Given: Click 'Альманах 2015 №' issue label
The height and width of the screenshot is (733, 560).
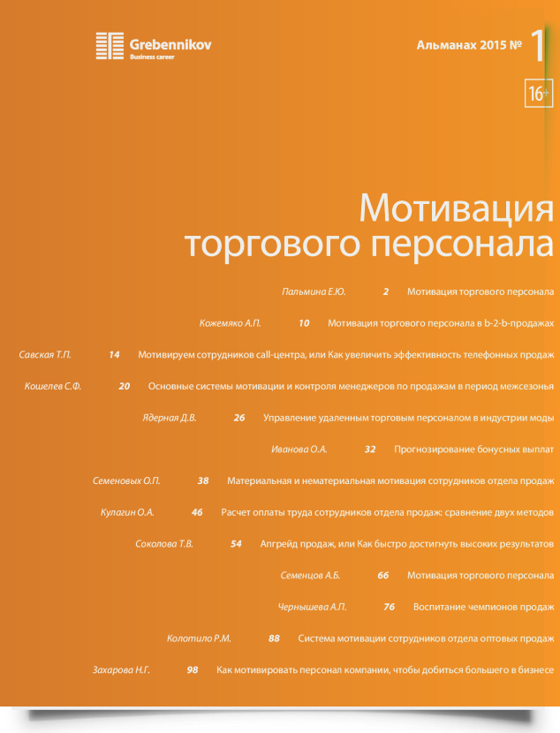Looking at the screenshot, I should pyautogui.click(x=469, y=45).
